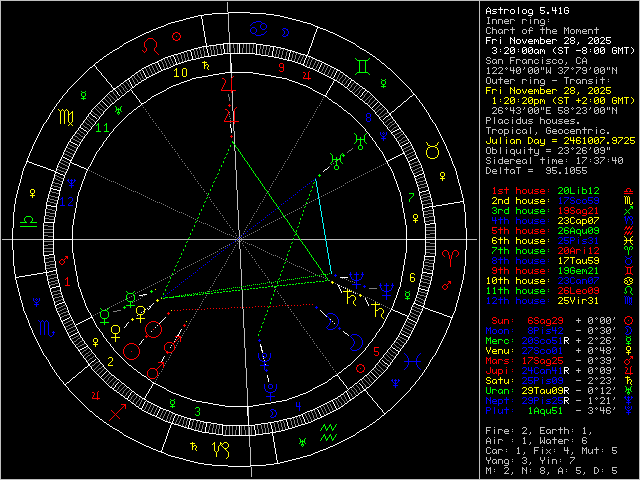The image size is (640, 480).
Task: Click the Fire and Earth element count line
Action: click(535, 430)
